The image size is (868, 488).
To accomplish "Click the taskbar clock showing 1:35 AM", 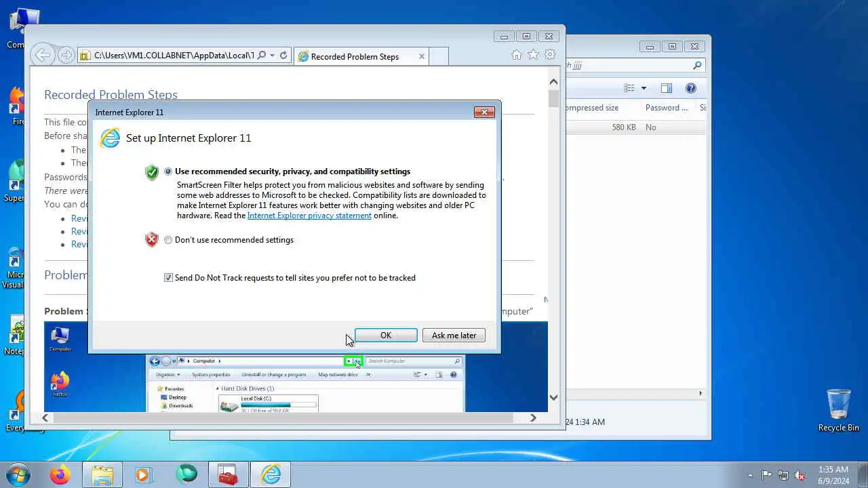I will pos(833,475).
